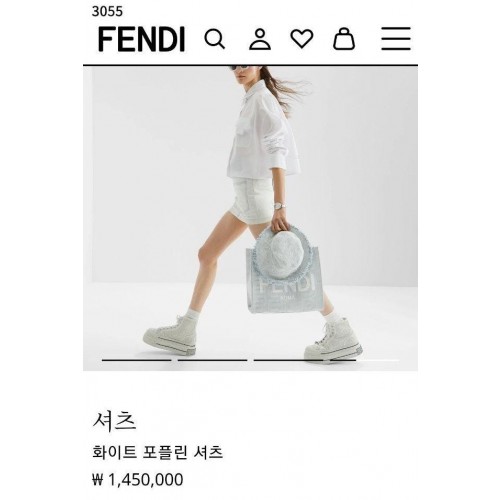Image resolution: width=500 pixels, height=500 pixels.
Task: Open the search magnifier icon
Action: [214, 39]
